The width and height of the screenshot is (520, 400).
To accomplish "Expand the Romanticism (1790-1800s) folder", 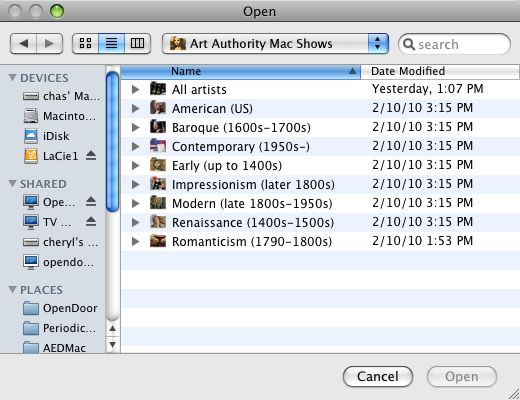I will click(x=135, y=241).
